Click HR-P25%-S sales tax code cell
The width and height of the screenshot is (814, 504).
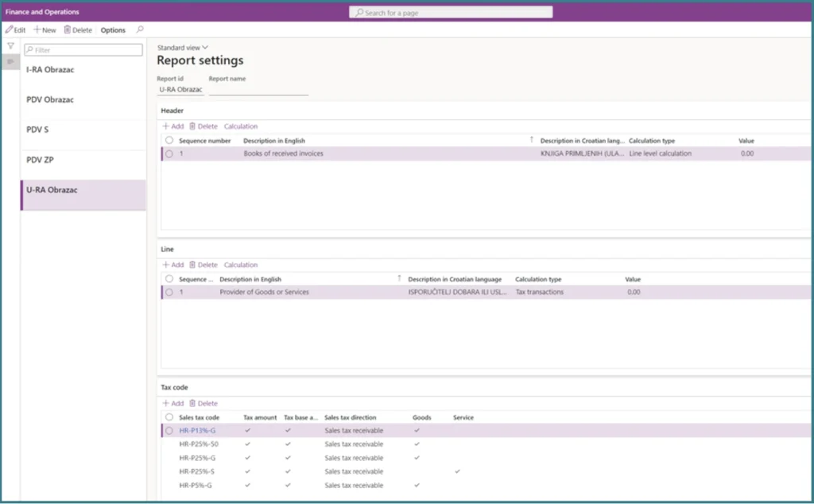[197, 472]
